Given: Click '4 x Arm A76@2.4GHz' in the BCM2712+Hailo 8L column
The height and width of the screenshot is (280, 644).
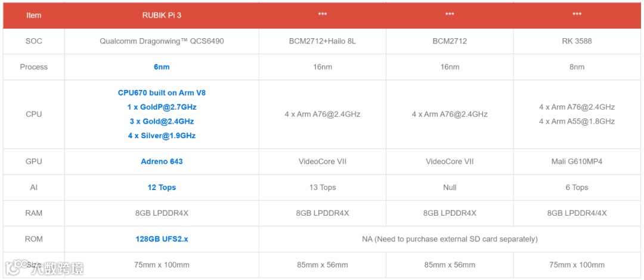Looking at the screenshot, I should pyautogui.click(x=323, y=114).
